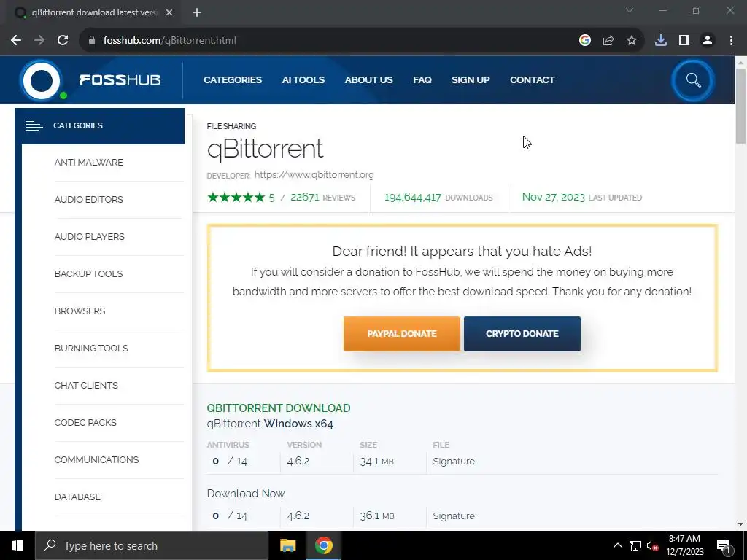The width and height of the screenshot is (747, 560).
Task: Open the notifications center icon
Action: point(724,545)
